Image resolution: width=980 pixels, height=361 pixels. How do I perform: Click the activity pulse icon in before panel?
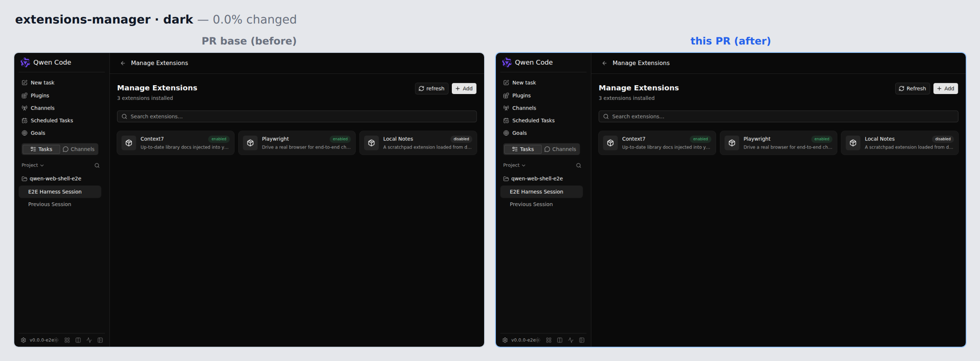pyautogui.click(x=89, y=340)
